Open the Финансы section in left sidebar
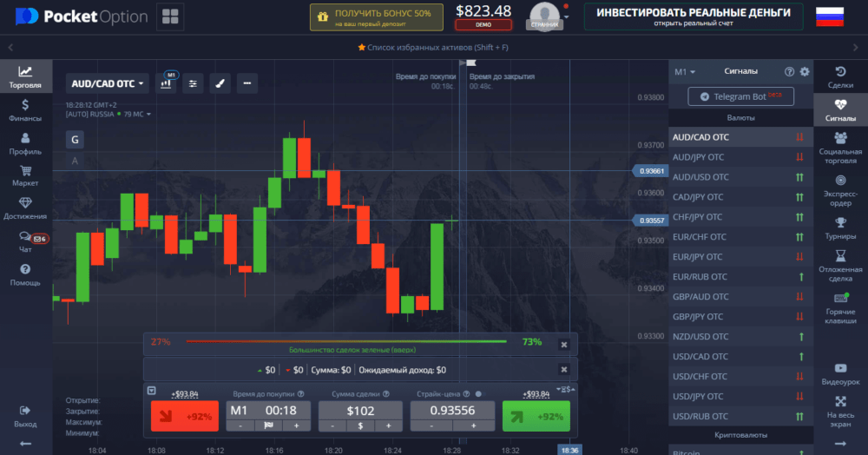The height and width of the screenshot is (455, 868). pos(25,110)
